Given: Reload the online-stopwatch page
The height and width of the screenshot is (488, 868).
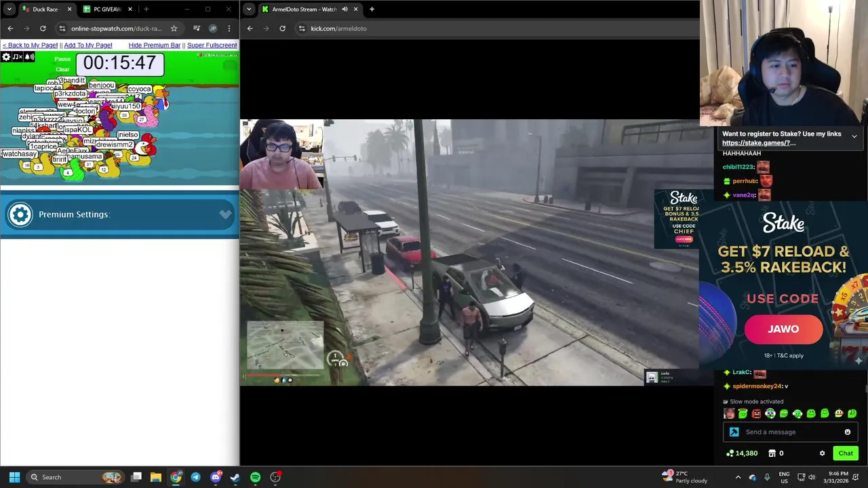Looking at the screenshot, I should pyautogui.click(x=43, y=28).
